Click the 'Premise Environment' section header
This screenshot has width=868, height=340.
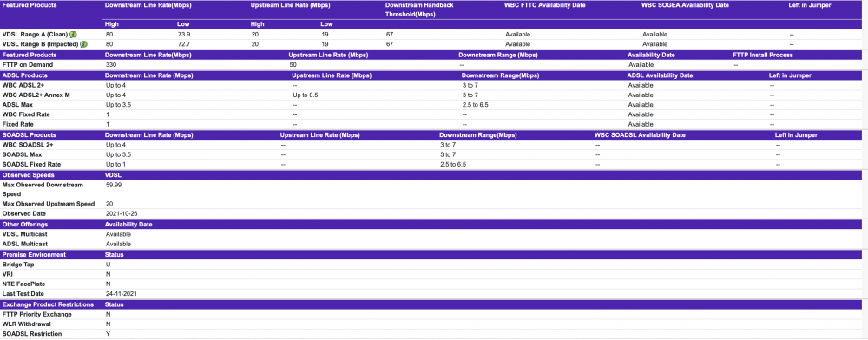[x=35, y=254]
